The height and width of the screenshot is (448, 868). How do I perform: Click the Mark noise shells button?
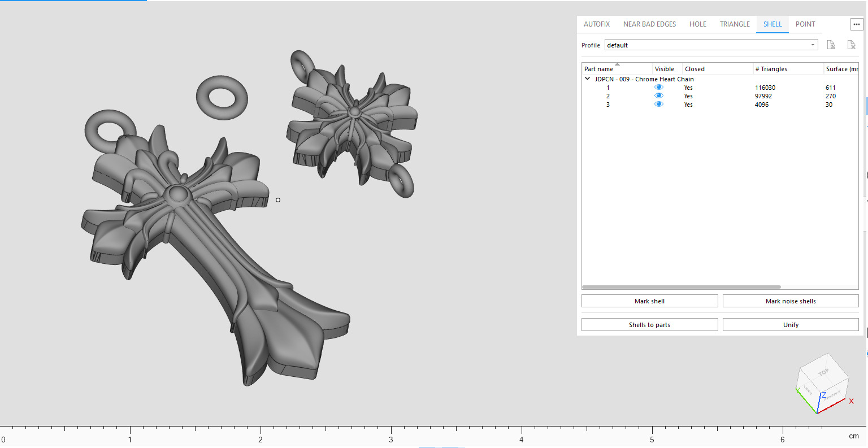(791, 301)
